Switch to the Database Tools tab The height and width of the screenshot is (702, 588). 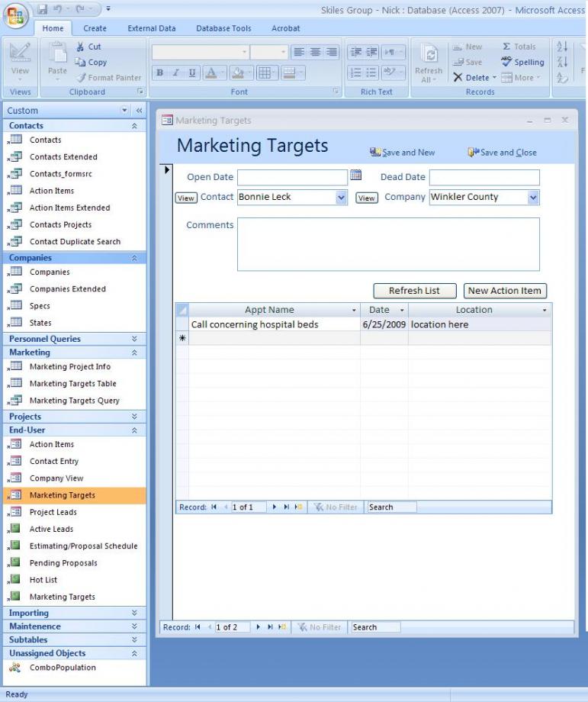pos(223,28)
